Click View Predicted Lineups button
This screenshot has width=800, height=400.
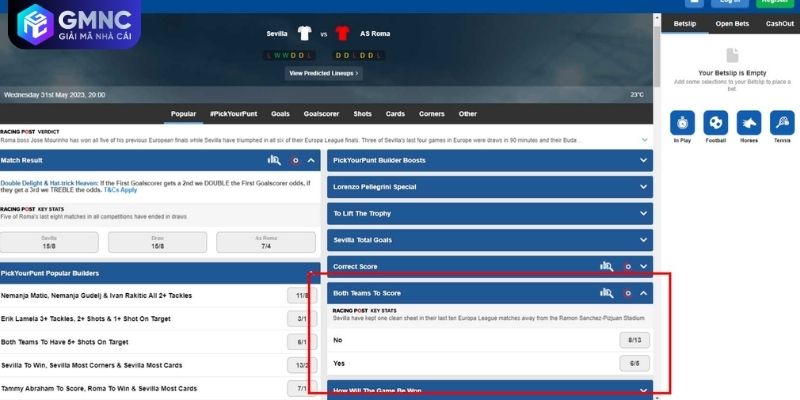pyautogui.click(x=324, y=73)
